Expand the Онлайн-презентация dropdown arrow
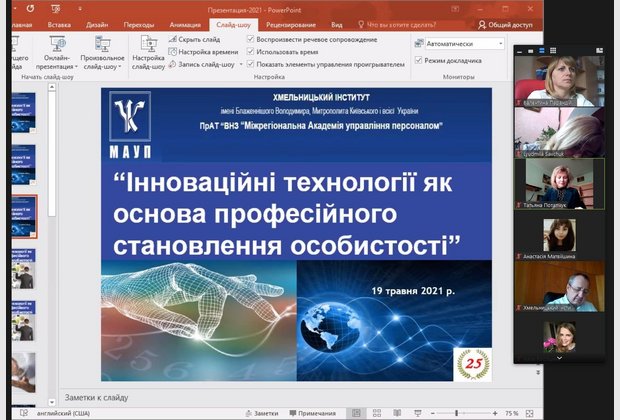The width and height of the screenshot is (620, 420). [76, 66]
